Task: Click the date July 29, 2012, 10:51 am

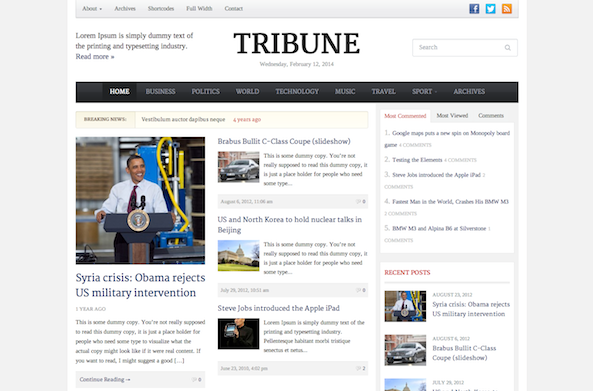Action: [245, 290]
